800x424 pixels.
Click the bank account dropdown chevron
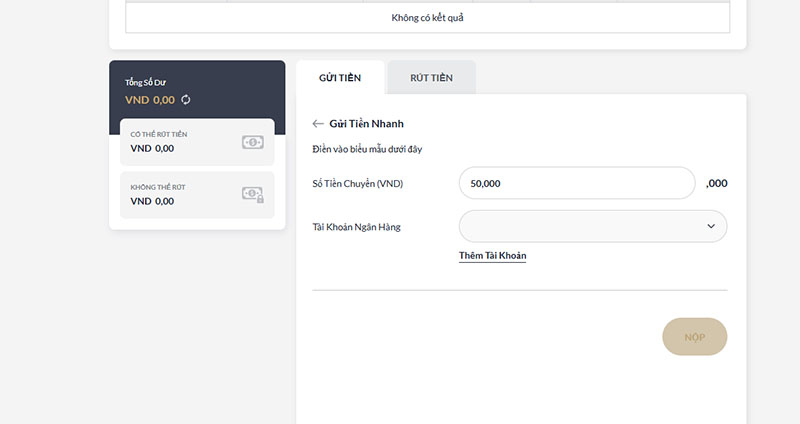(x=711, y=226)
